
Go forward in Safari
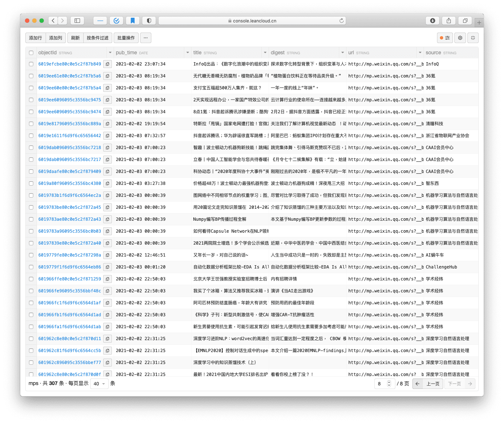click(63, 21)
